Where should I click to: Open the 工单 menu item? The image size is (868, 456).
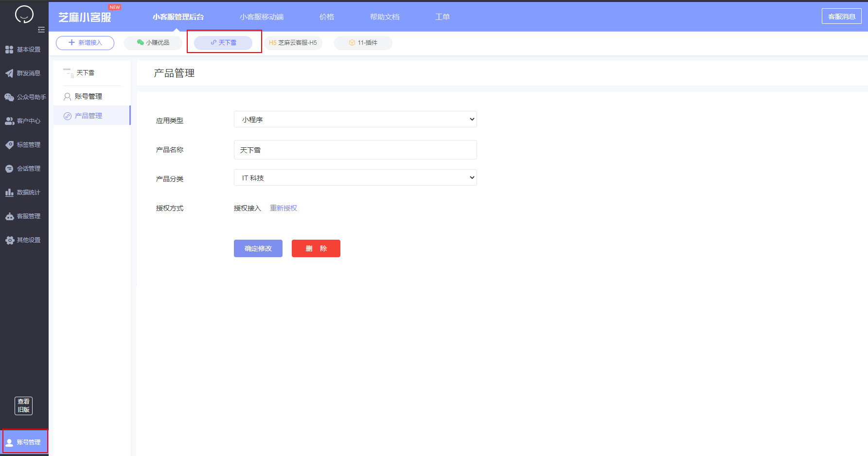(443, 17)
